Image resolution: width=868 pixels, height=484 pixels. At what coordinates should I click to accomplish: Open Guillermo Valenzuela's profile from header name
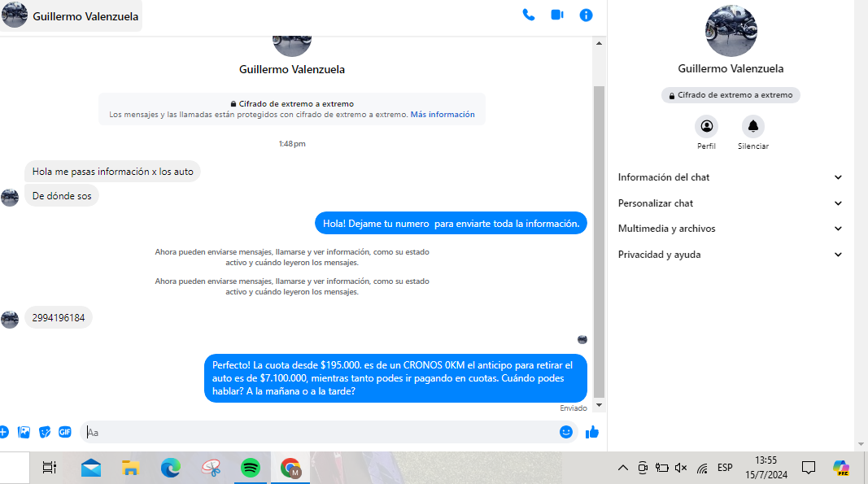(x=85, y=16)
